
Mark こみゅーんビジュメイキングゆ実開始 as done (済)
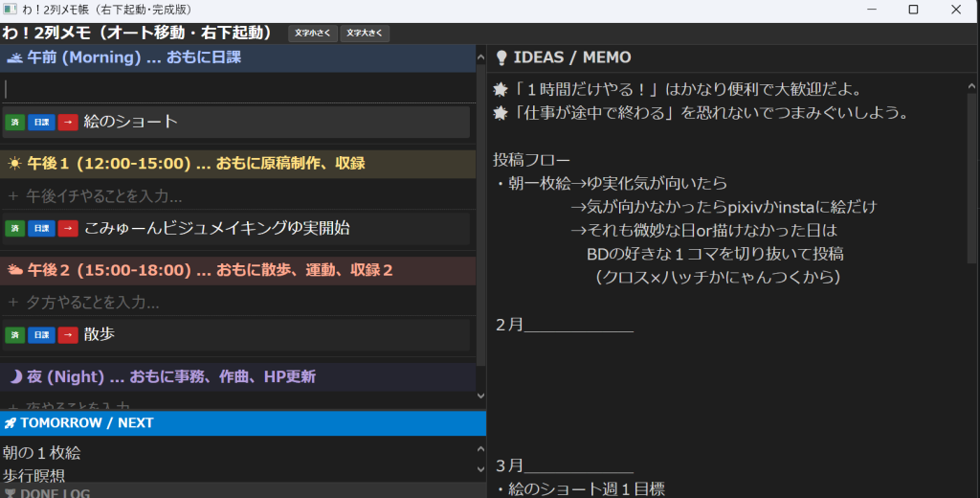click(x=14, y=228)
